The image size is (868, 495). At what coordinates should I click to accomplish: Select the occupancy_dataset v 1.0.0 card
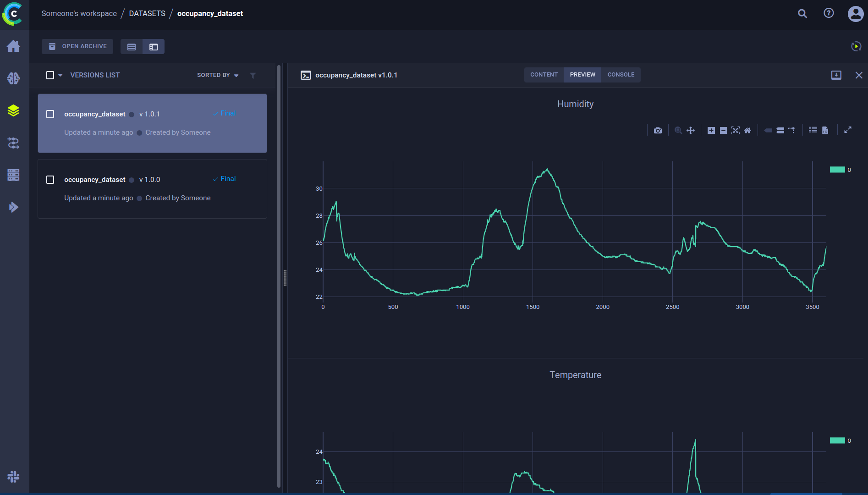152,189
